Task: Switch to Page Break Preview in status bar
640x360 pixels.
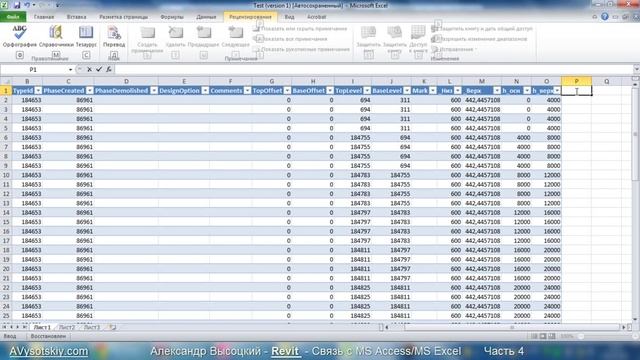Action: 552,336
